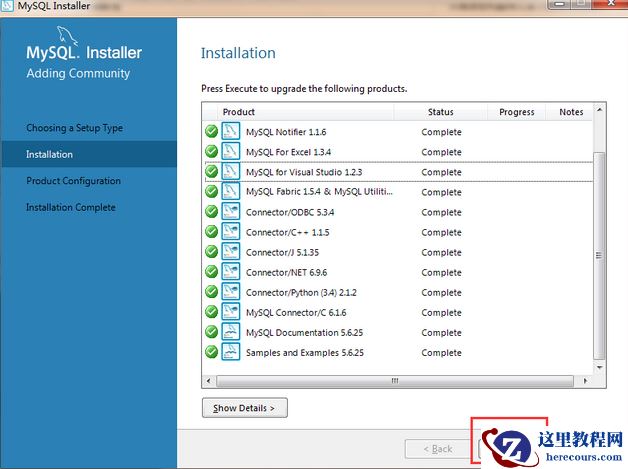Viewport: 628px width, 469px height.
Task: Click the Connector/ODBC 5.3.4 product icon
Action: 231,211
